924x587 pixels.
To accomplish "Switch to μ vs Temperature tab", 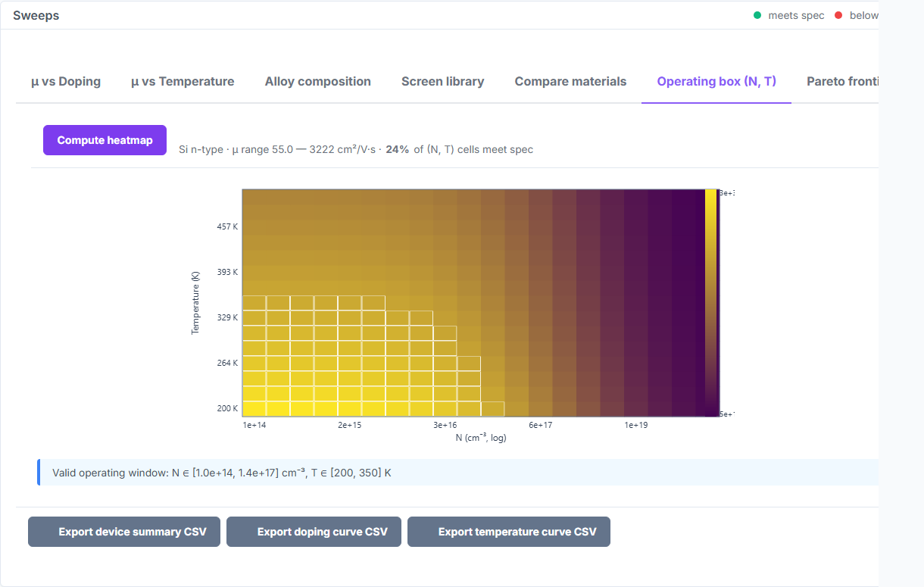I will click(183, 82).
